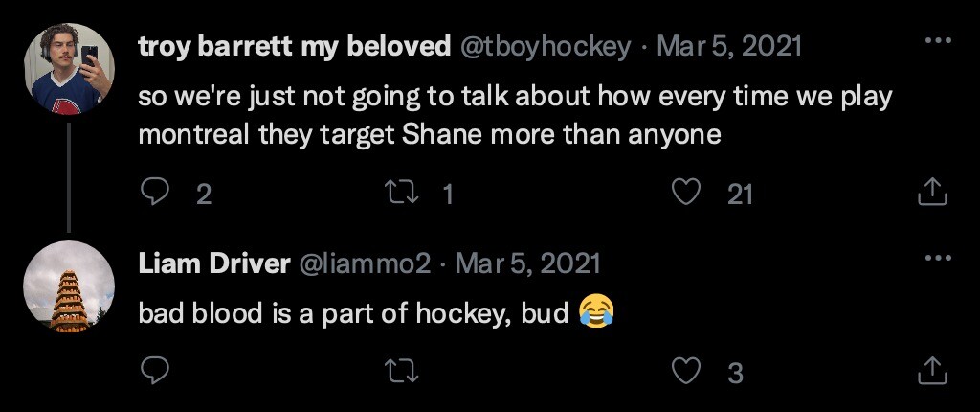Share Liam Driver's reply tweet

(931, 370)
